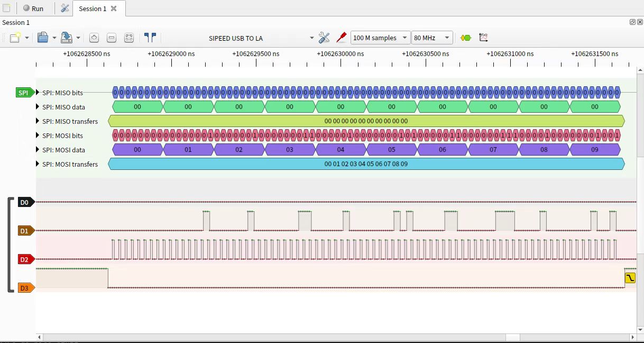Click the add protocol decoder icon
Screen dimensions: 644x343
465,38
